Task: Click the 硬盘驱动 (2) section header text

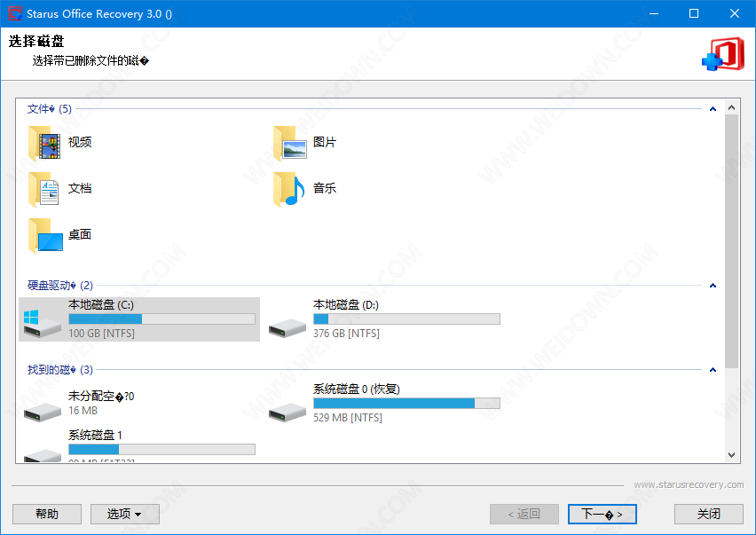Action: (59, 286)
